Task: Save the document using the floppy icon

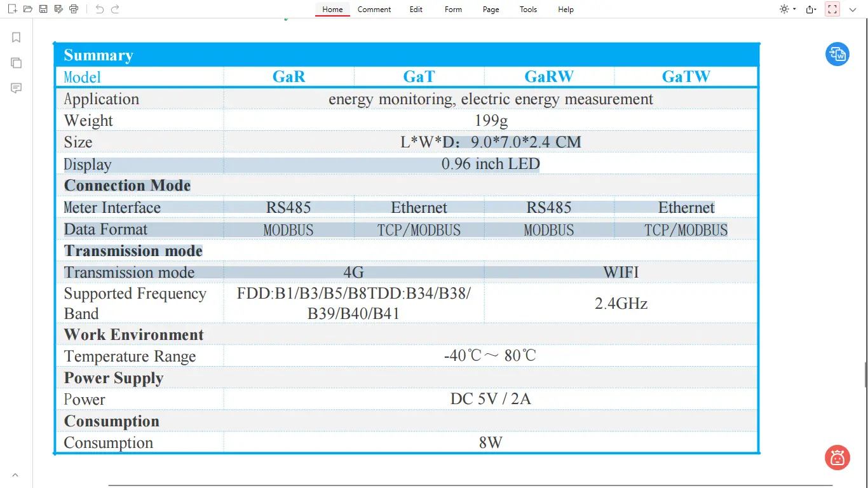Action: (43, 9)
